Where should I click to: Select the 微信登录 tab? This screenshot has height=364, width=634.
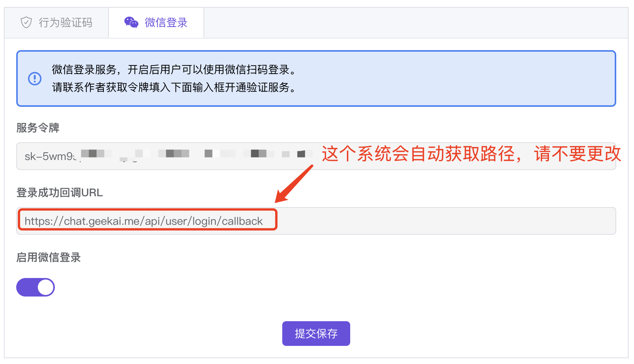tap(156, 23)
